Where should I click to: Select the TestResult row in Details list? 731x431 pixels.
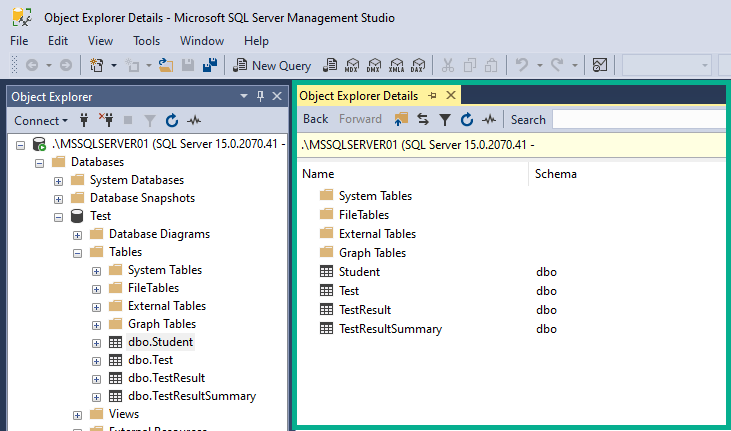(x=365, y=310)
